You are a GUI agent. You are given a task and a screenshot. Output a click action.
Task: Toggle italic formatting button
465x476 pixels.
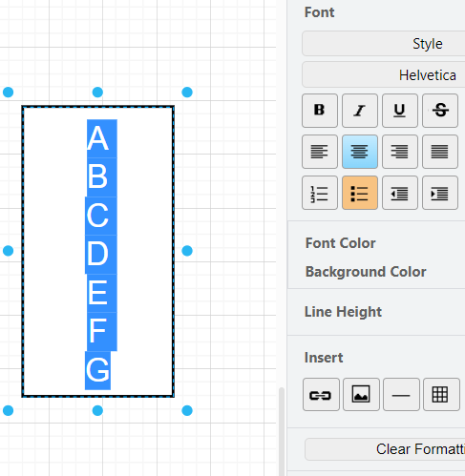[x=360, y=111]
